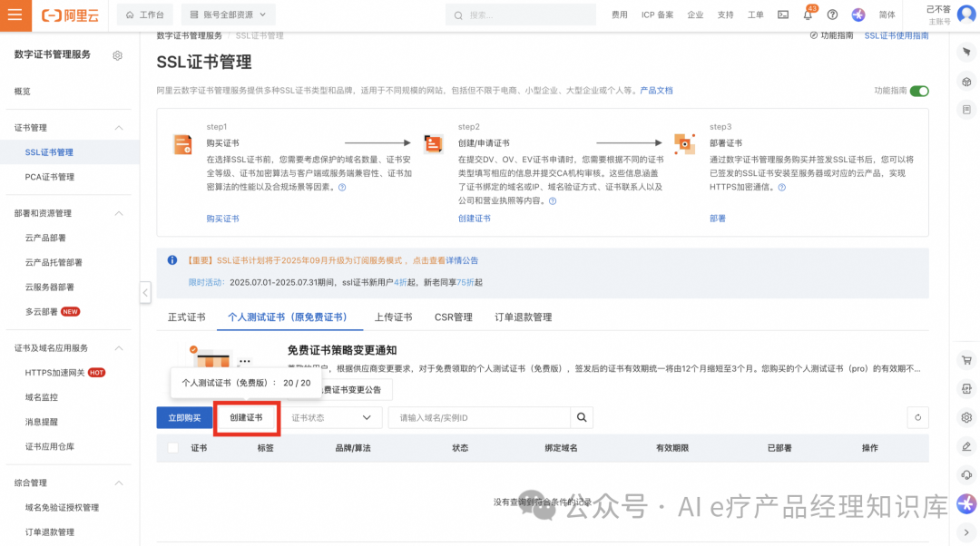The height and width of the screenshot is (546, 980).
Task: Open the 账号全部资源 dropdown
Action: pos(228,15)
